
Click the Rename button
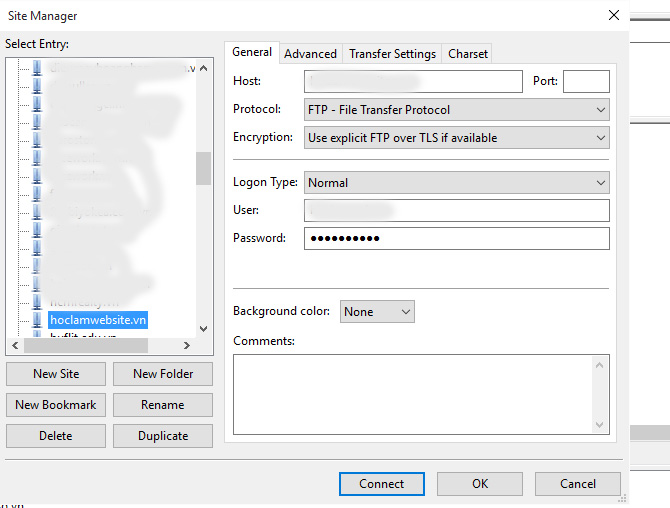tap(163, 405)
